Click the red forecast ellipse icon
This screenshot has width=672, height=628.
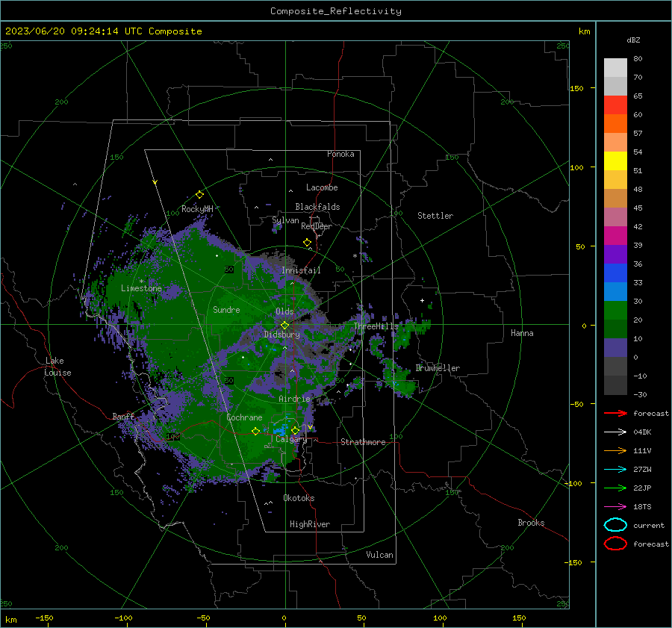[615, 544]
